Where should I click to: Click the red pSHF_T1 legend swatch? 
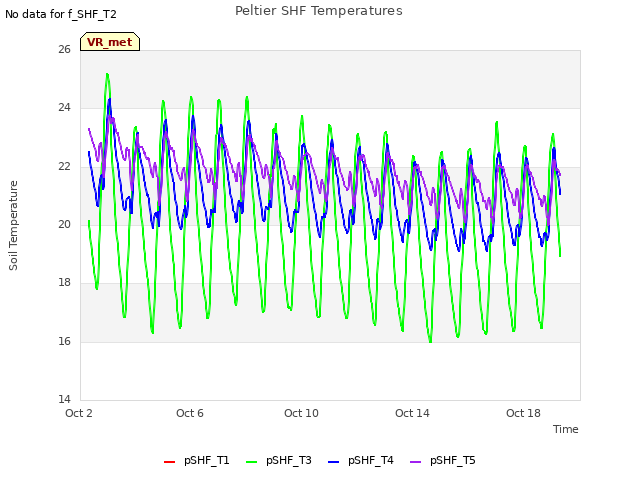(169, 462)
